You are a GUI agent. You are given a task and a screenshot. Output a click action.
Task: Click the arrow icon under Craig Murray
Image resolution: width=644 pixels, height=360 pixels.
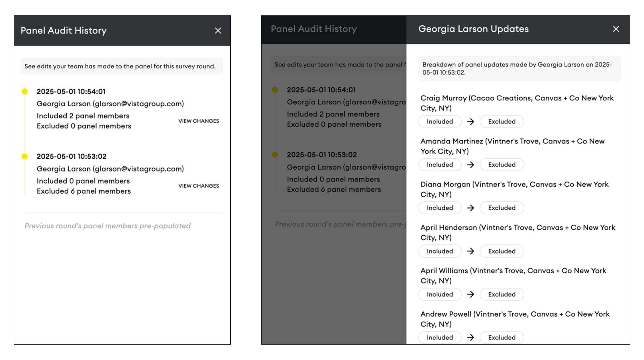[x=470, y=122]
